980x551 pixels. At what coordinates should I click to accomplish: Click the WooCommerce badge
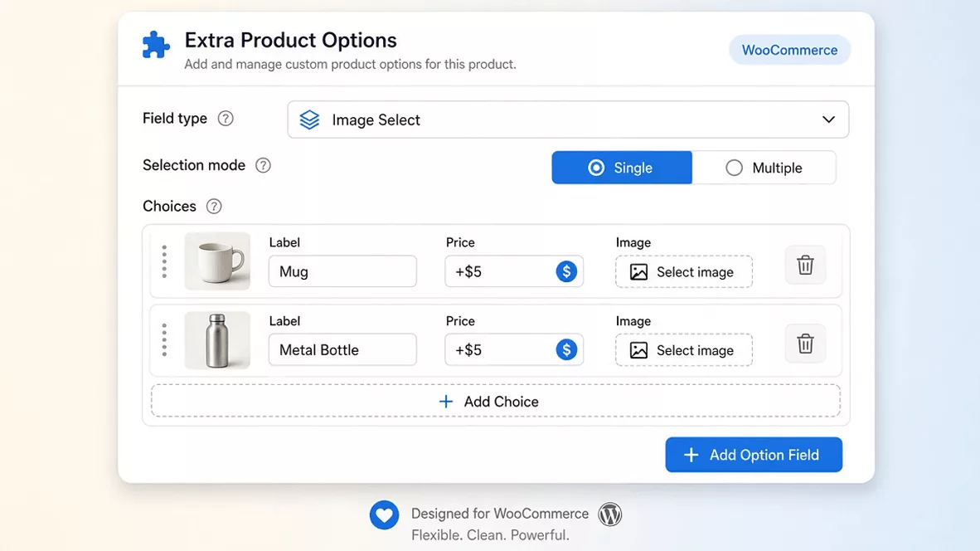(789, 50)
